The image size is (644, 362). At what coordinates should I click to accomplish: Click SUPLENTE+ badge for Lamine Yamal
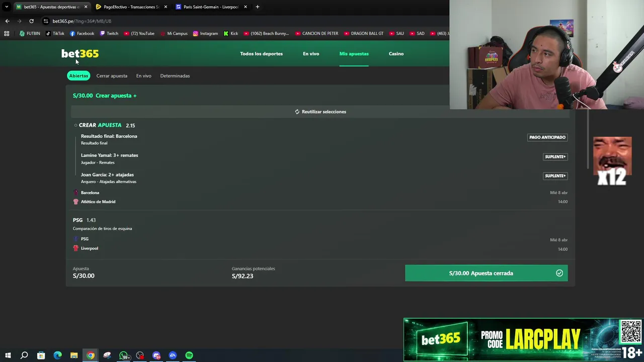555,157
